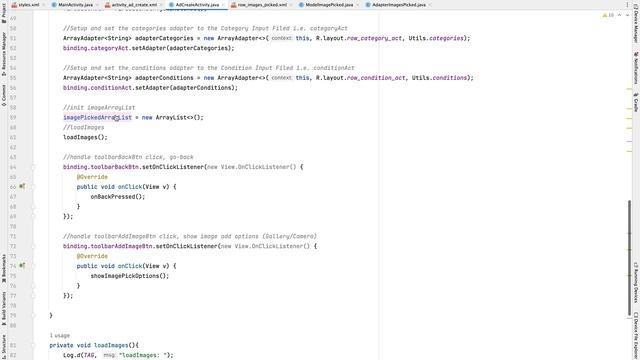Select the AdCreateActivity.java tab

coord(197,4)
